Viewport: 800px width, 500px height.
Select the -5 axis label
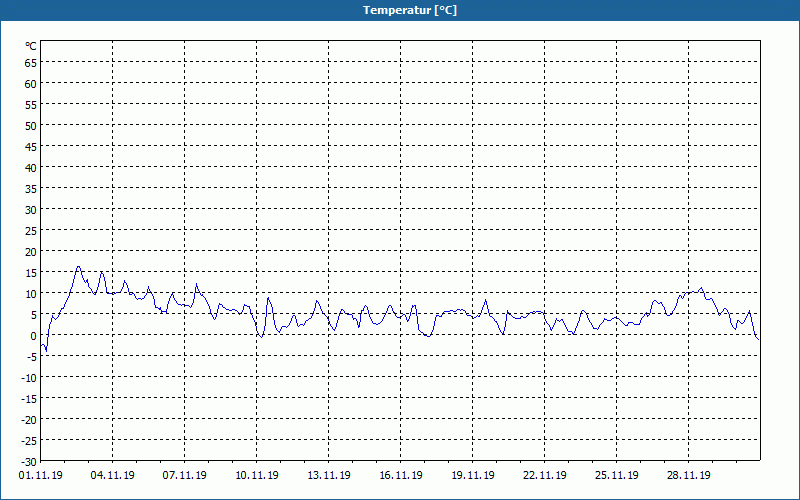click(32, 357)
